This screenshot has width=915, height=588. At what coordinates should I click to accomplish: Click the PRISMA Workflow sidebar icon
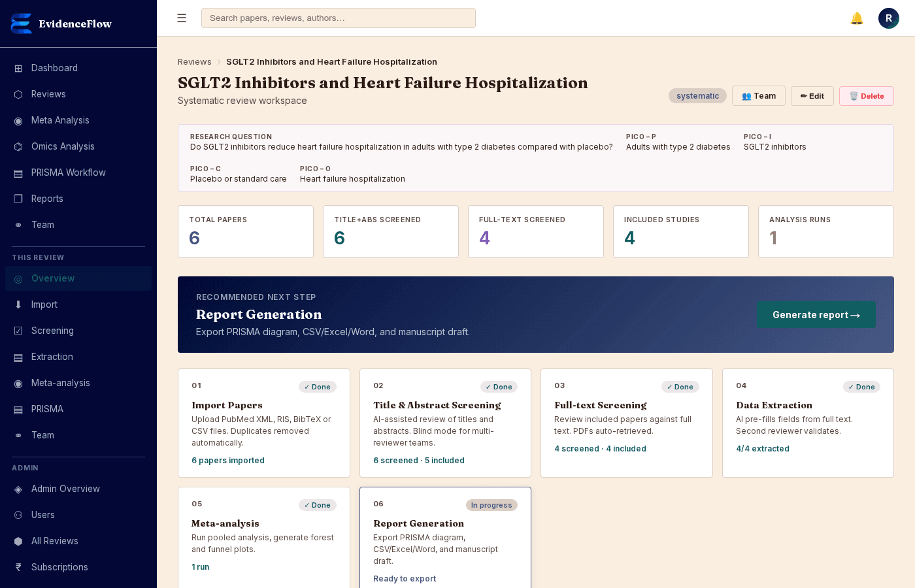[x=18, y=172]
